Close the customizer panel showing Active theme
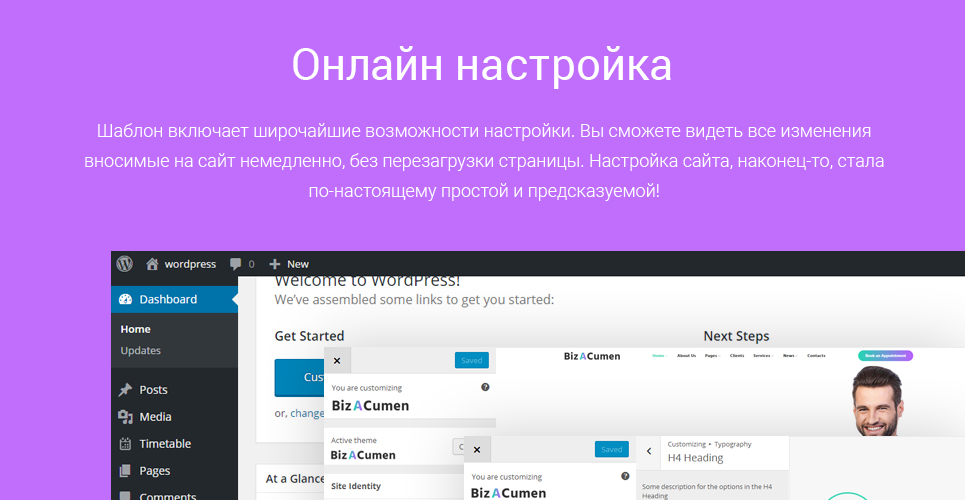 tap(337, 361)
